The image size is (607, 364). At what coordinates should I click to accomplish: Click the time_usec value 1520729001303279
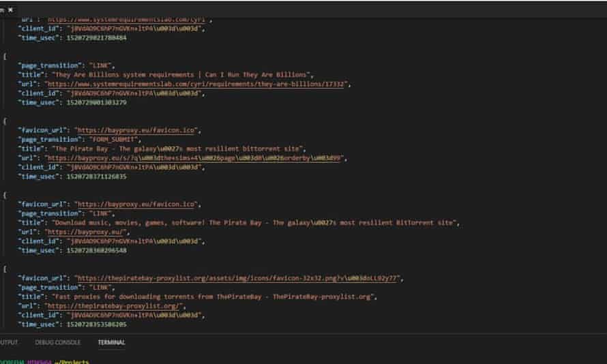click(95, 103)
